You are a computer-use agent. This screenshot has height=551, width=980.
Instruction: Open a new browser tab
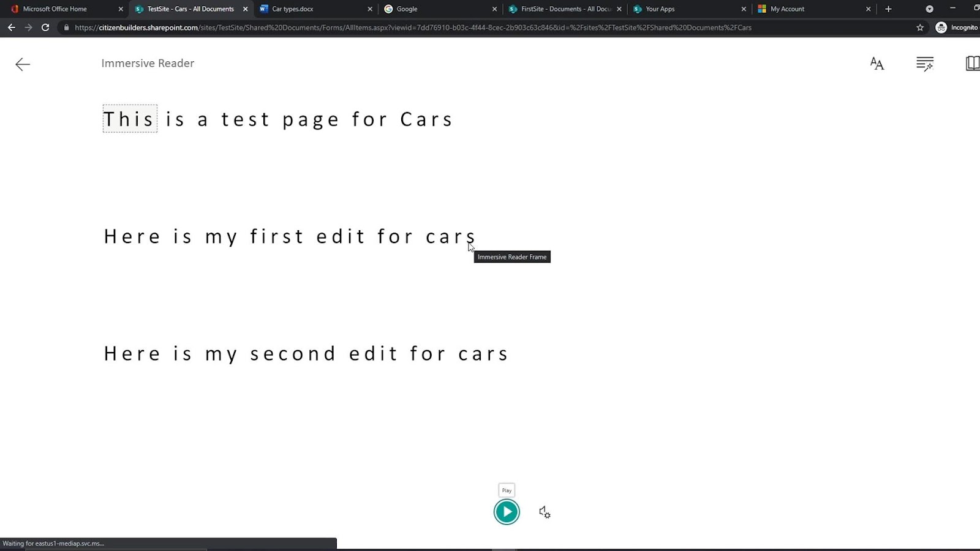tap(888, 9)
